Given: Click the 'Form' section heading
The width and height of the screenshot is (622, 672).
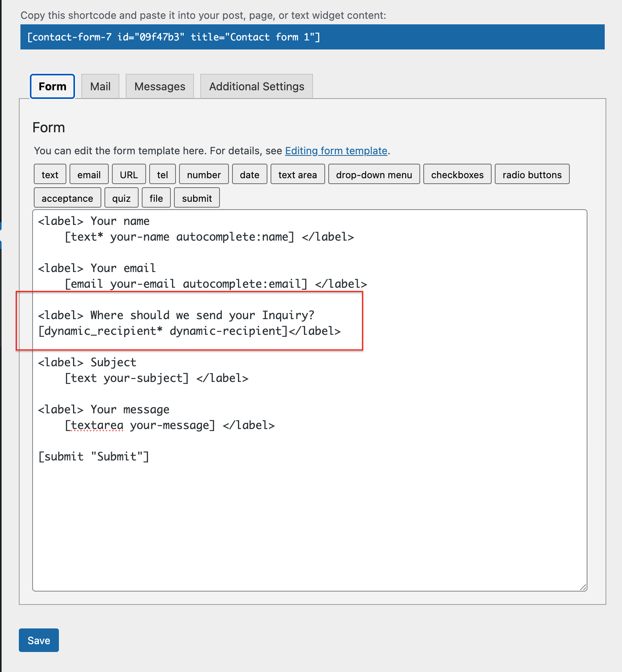Looking at the screenshot, I should click(x=49, y=128).
